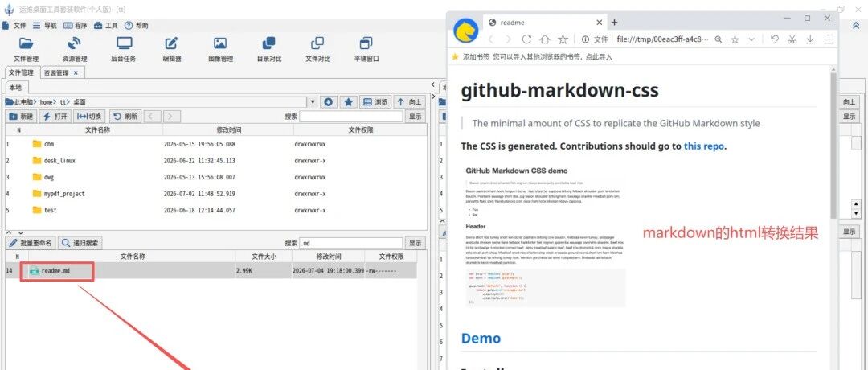Select the mypdf_project folder row

click(216, 194)
